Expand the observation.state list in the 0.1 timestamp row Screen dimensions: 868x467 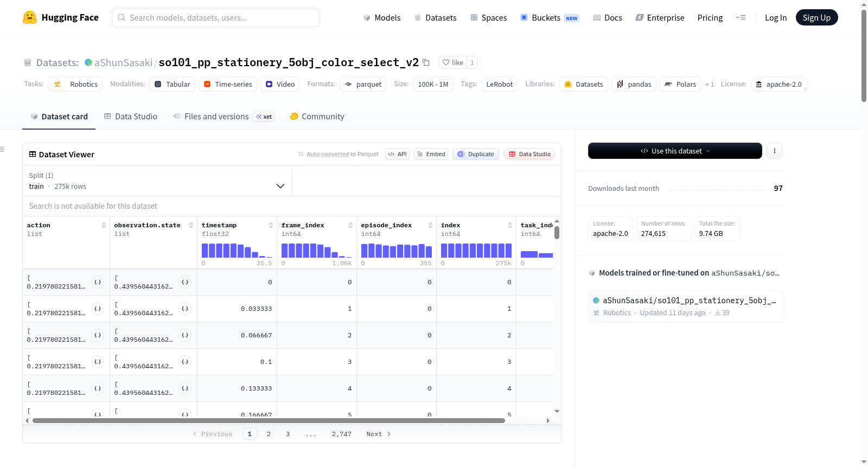tap(185, 362)
